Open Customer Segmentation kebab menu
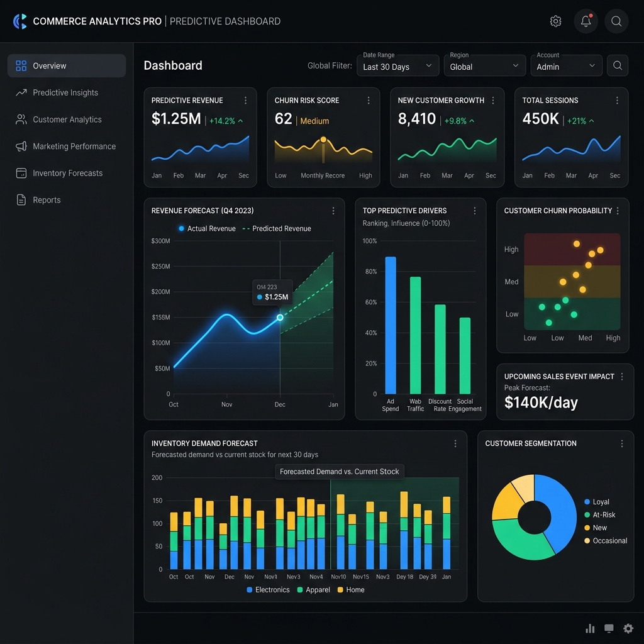The height and width of the screenshot is (644, 644). [x=622, y=443]
